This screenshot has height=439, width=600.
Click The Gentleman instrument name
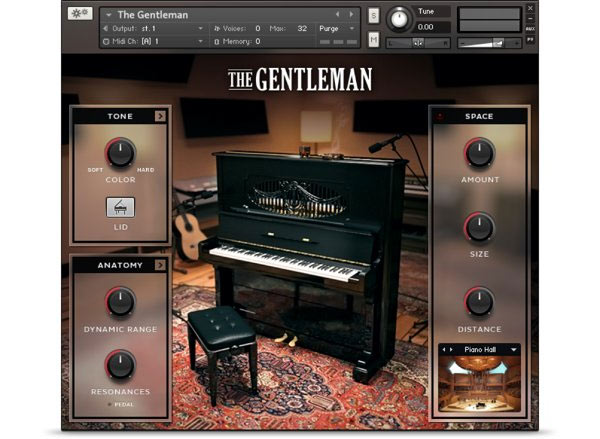153,15
